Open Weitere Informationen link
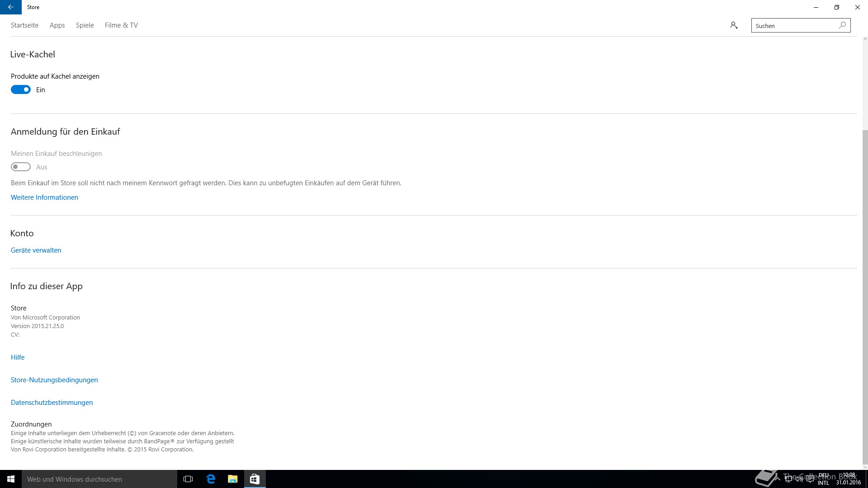 pyautogui.click(x=44, y=197)
